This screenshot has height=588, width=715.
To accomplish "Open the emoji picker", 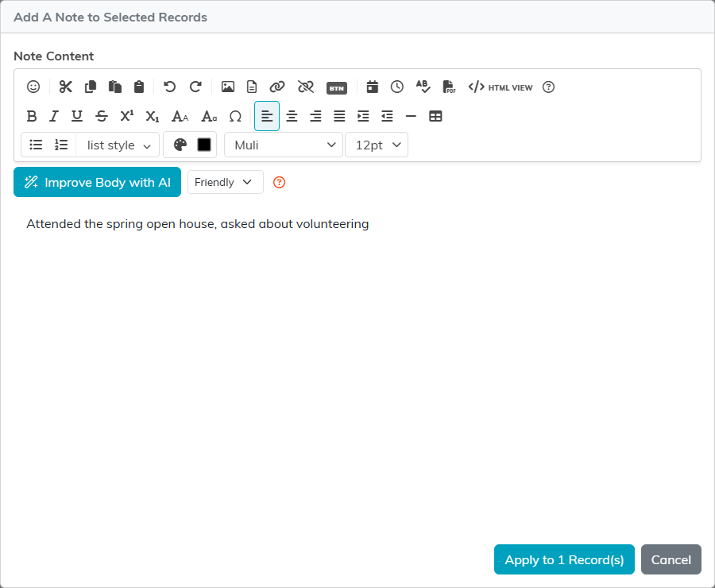I will point(33,87).
